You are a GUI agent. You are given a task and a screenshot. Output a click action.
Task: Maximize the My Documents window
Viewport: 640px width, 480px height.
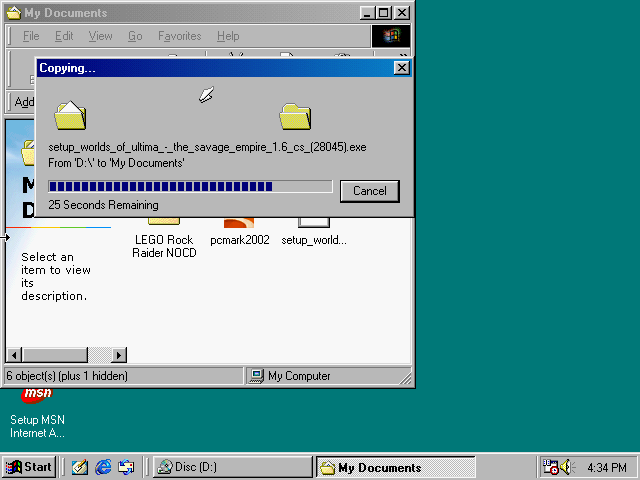click(384, 13)
